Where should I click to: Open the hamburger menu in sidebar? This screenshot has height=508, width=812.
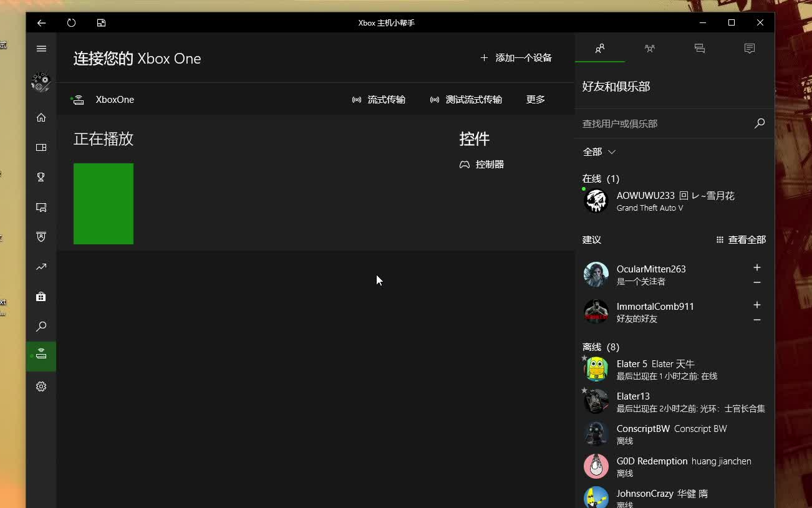click(41, 49)
